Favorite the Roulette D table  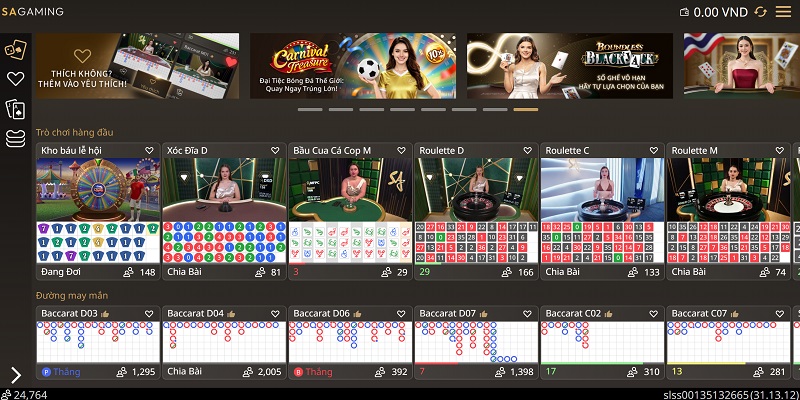point(527,151)
